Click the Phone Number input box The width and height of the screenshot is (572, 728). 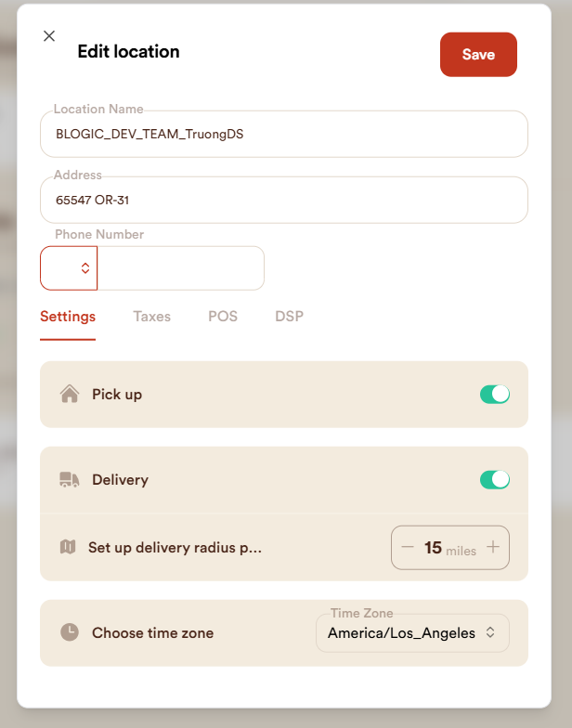pyautogui.click(x=181, y=268)
